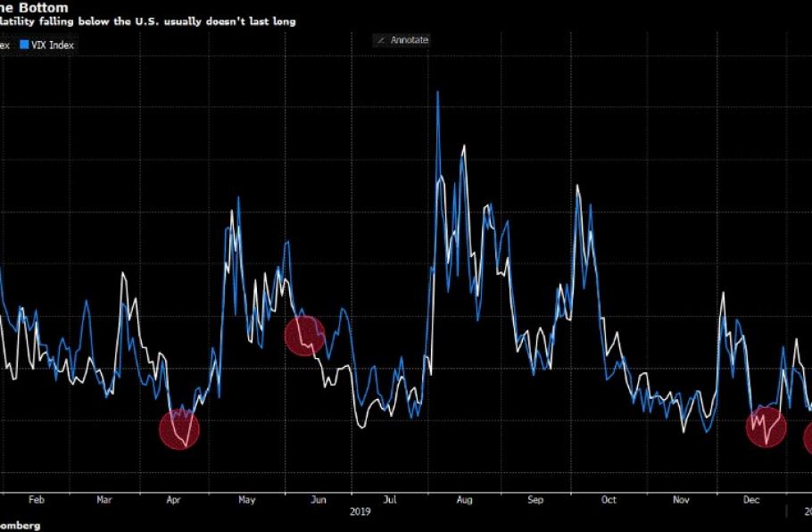Click the Mar label on time axis
The width and height of the screenshot is (812, 532).
104,501
